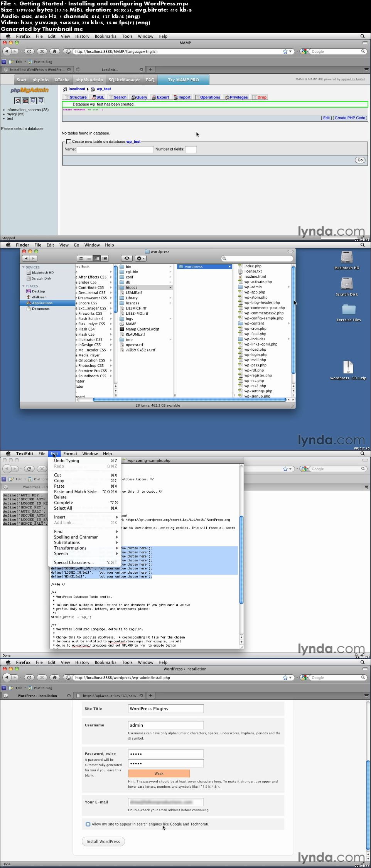
Task: Click the Finder window search field
Action: [257, 258]
